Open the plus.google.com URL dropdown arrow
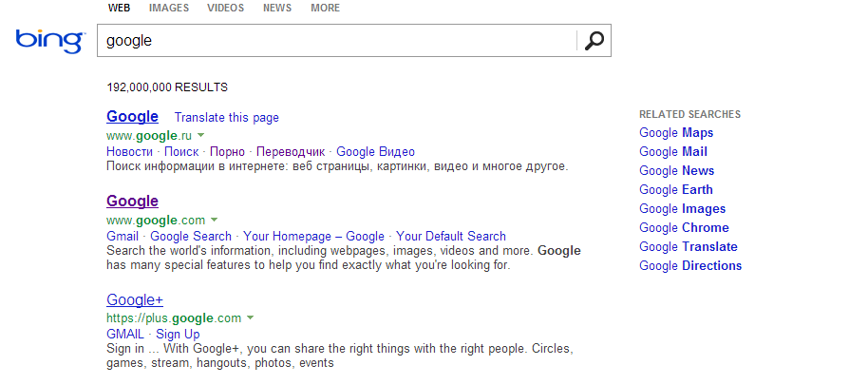The height and width of the screenshot is (385, 868). (x=250, y=318)
